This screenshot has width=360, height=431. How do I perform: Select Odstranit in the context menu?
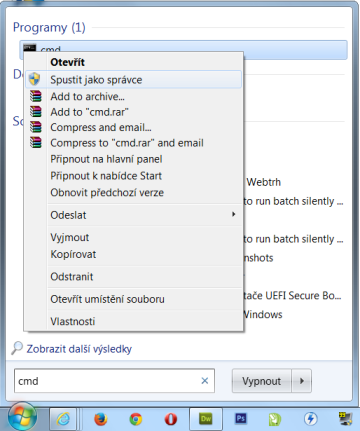tap(133, 277)
